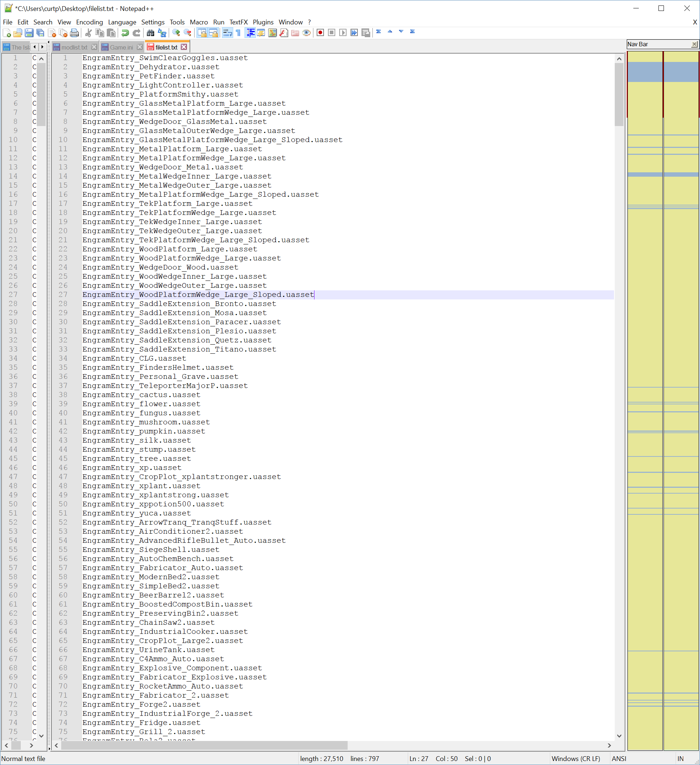
Task: Click the Run macro multiple times icon
Action: tap(354, 33)
